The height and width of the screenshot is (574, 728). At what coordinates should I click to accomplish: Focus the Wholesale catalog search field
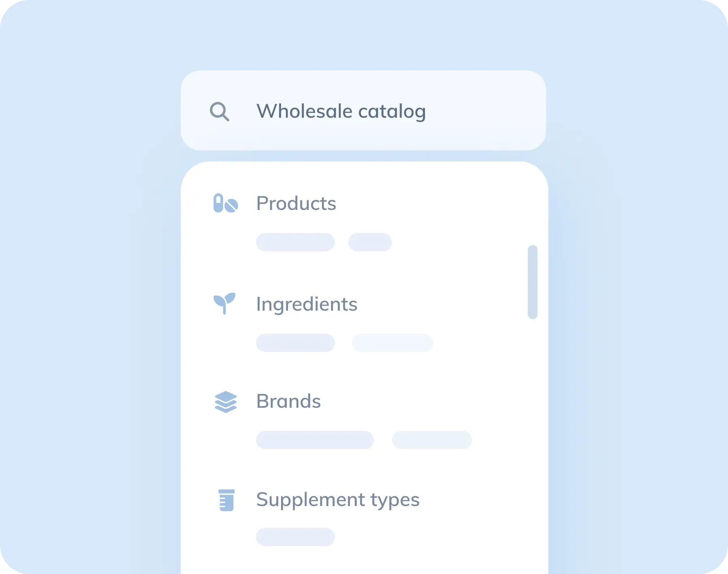(x=341, y=111)
